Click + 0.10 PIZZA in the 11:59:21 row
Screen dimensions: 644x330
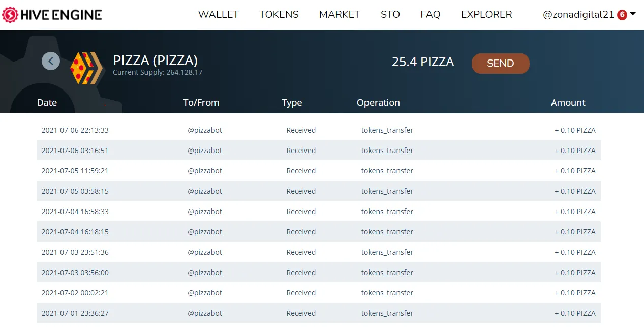pos(575,171)
